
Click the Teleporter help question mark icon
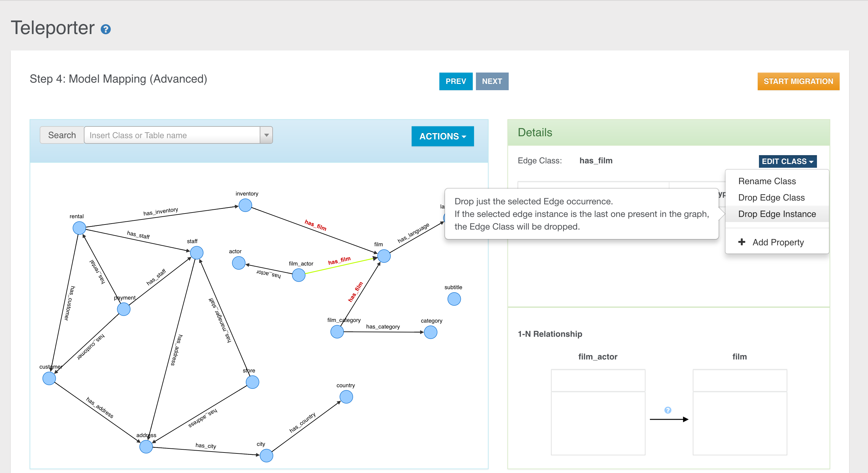point(106,29)
